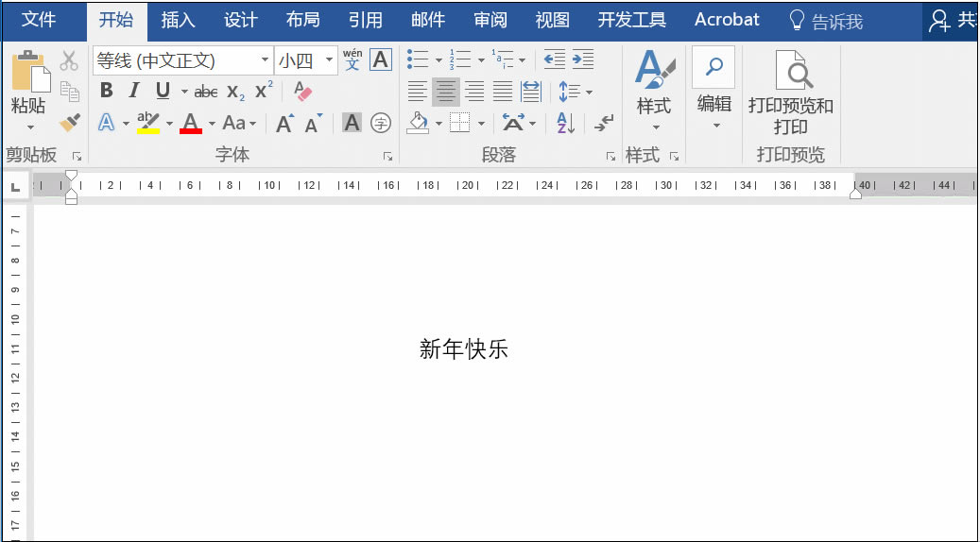Switch to the Acrobat tab
This screenshot has width=980, height=542.
pyautogui.click(x=727, y=20)
